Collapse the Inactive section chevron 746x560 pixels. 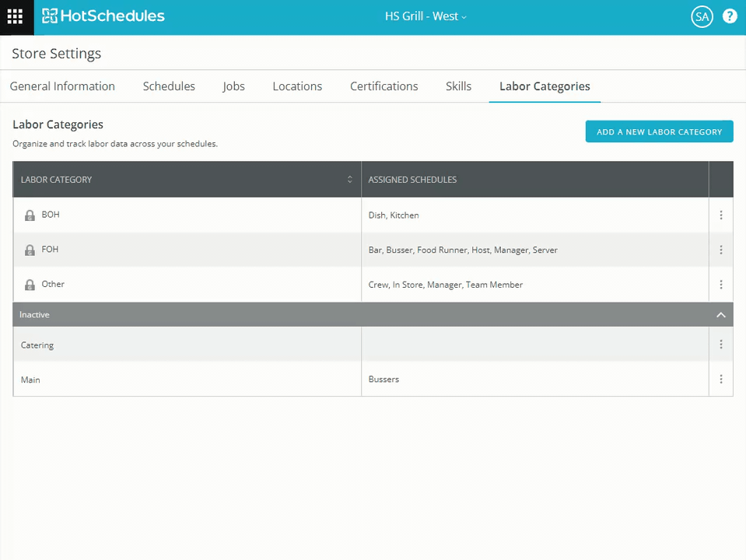tap(721, 314)
